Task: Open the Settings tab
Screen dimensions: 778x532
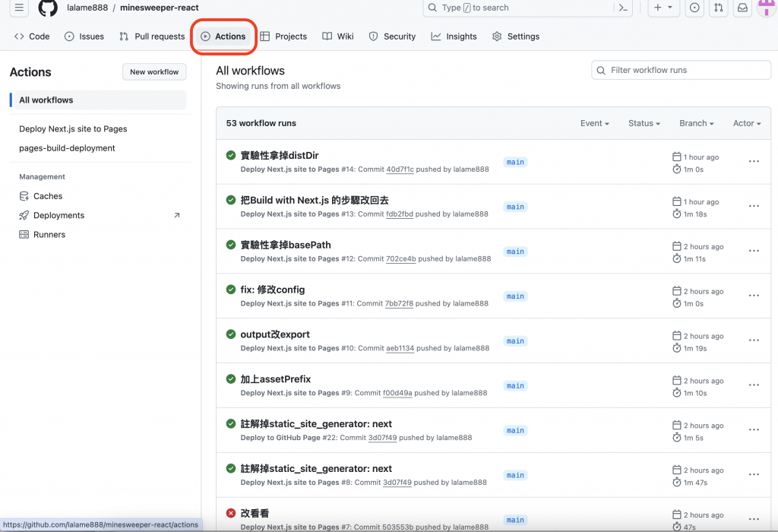Action: 516,36
